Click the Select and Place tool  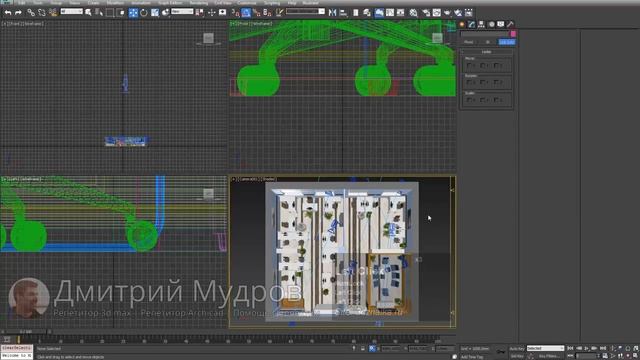[165, 13]
